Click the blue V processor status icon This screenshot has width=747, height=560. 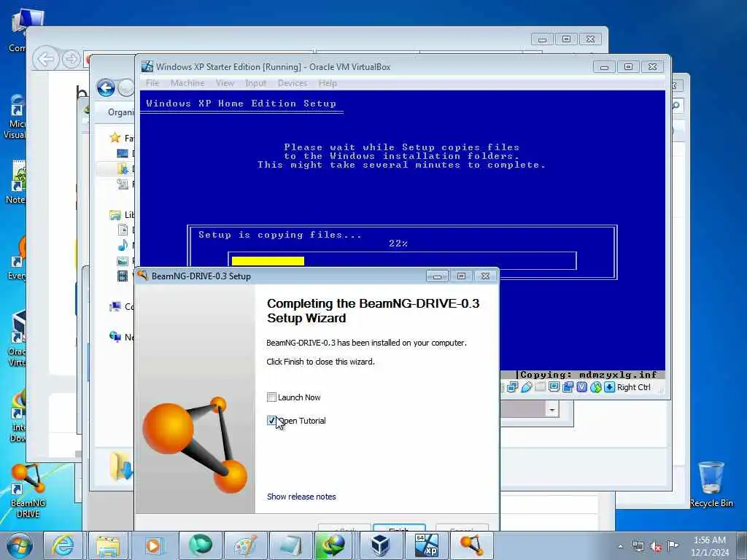[x=581, y=387]
